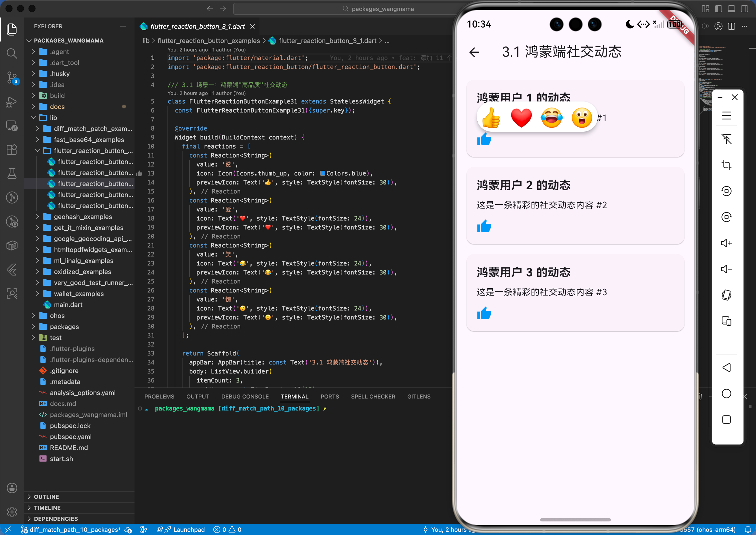The width and height of the screenshot is (756, 535).
Task: Open the pubspec.yaml file
Action: [70, 436]
